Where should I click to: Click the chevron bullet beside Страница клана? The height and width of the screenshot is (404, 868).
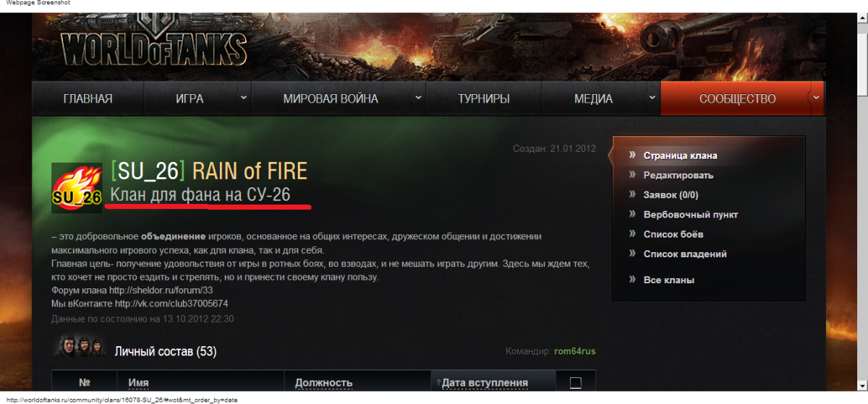pos(632,155)
